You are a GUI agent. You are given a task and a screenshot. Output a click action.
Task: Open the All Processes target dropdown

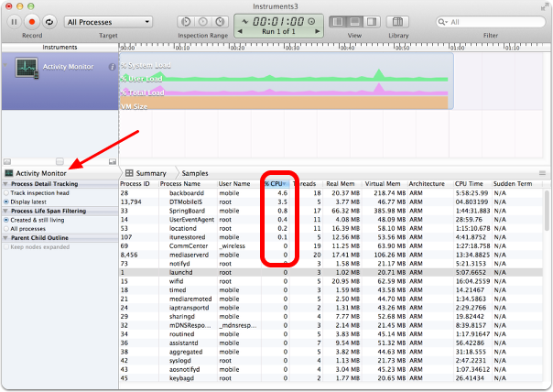(108, 20)
